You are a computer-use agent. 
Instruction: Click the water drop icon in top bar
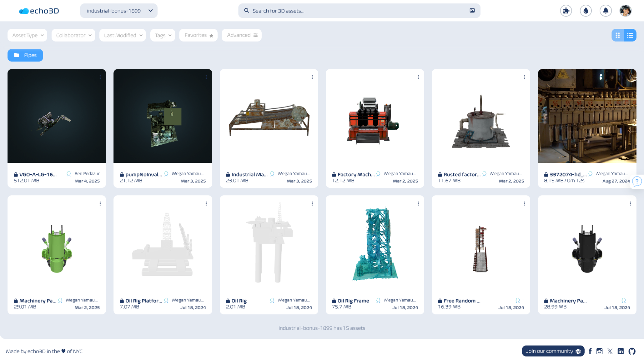586,10
